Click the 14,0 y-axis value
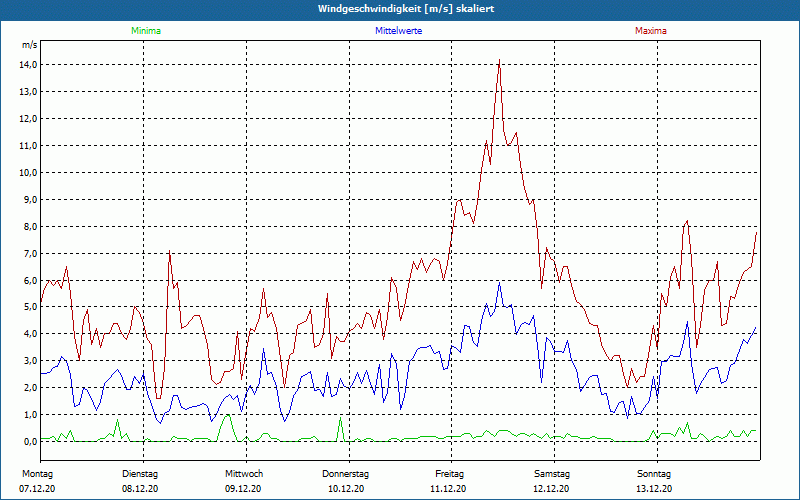800x500 pixels. 28,65
